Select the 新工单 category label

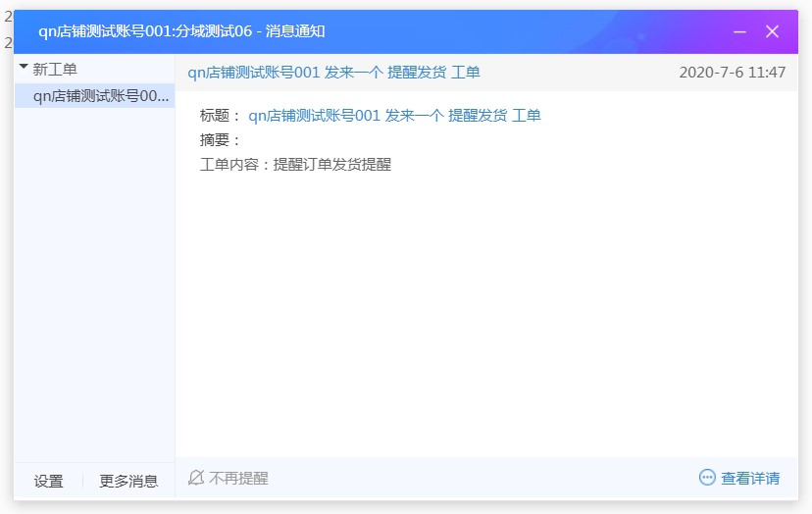click(x=55, y=69)
